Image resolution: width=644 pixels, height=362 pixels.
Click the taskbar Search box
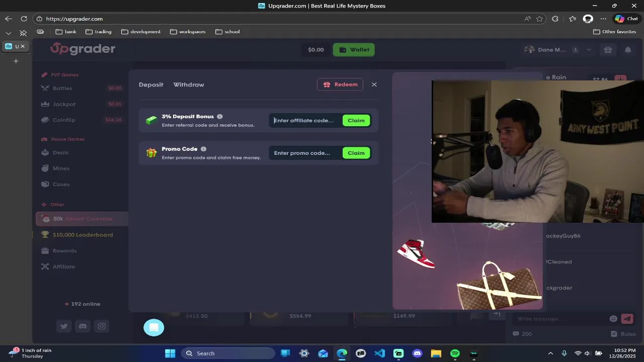[x=228, y=353]
